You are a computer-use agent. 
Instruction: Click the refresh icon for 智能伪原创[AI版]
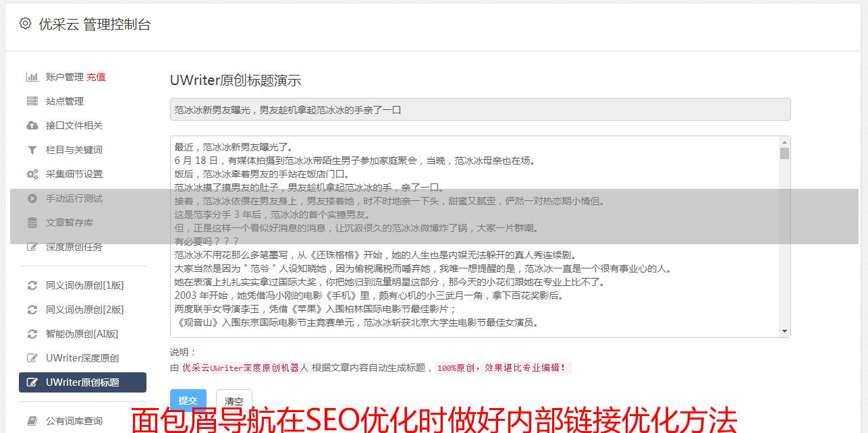[32, 334]
